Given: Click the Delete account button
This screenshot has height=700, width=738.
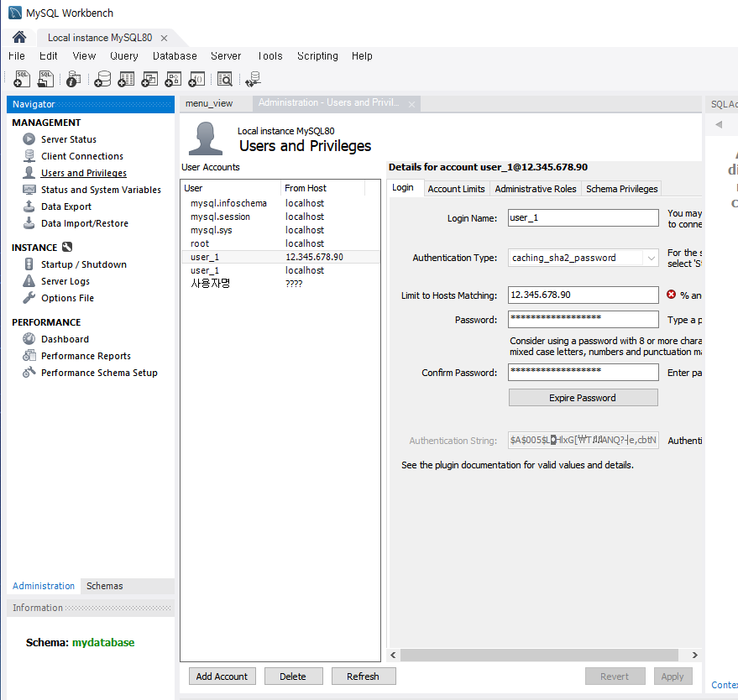Looking at the screenshot, I should coord(293,676).
